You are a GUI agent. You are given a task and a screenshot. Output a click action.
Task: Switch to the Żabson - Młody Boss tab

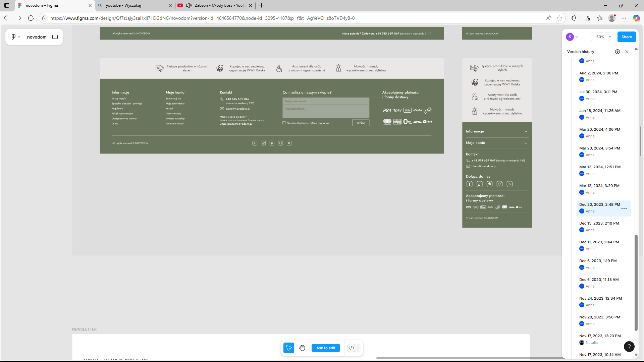coord(220,5)
